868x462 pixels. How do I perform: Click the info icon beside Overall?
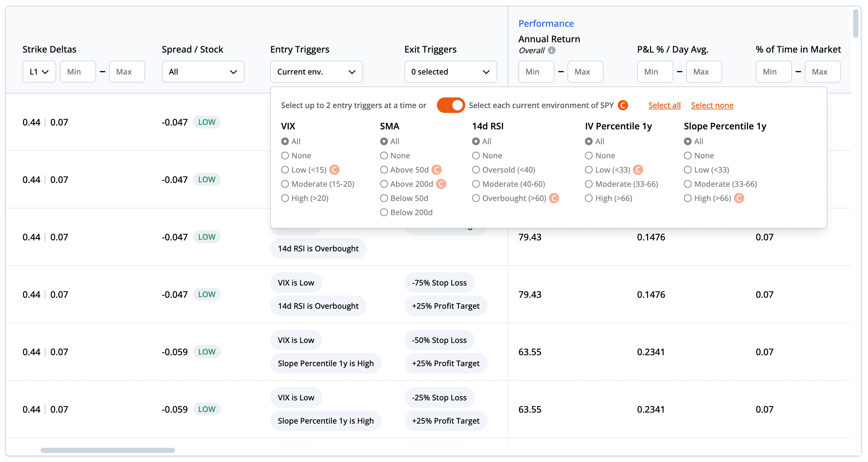[552, 51]
